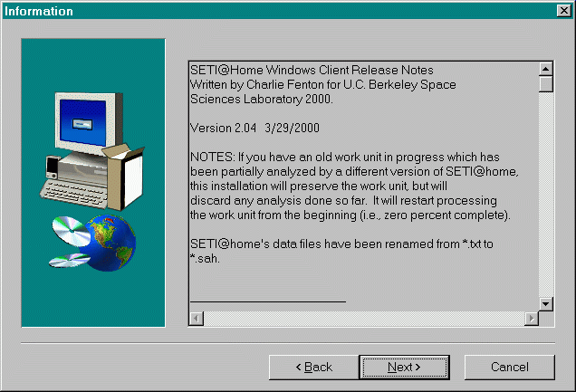The width and height of the screenshot is (576, 392).
Task: Click the 'Written by Charlie Fenton' line
Action: [x=323, y=85]
